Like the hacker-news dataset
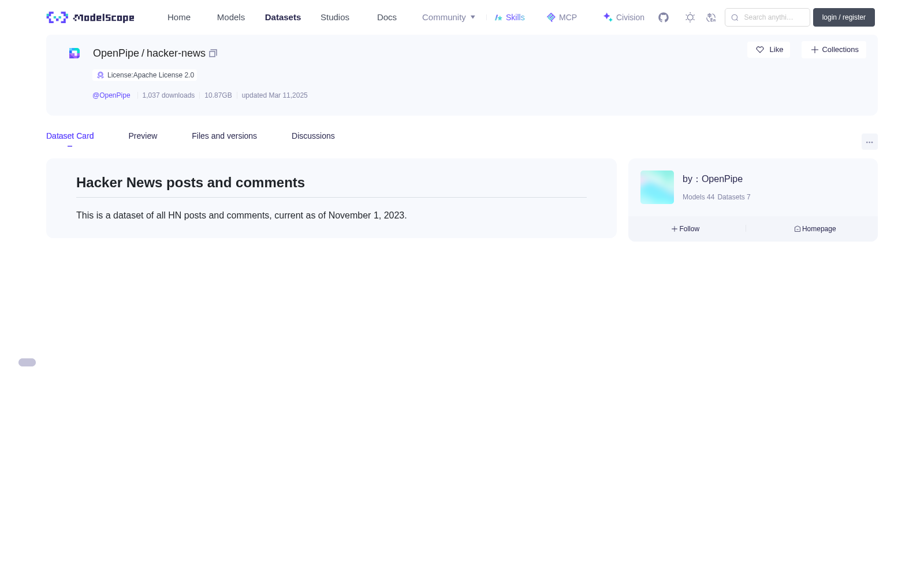The height and width of the screenshot is (578, 924). [x=769, y=50]
